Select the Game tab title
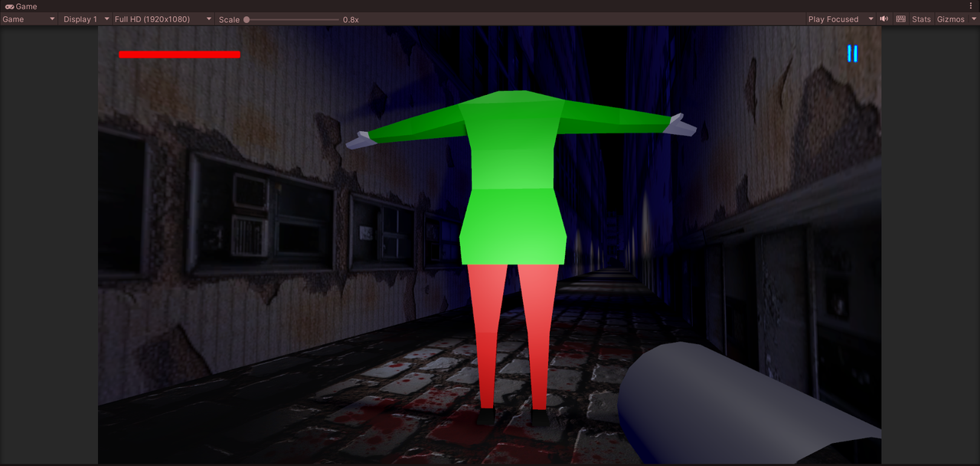This screenshot has width=980, height=466. (x=26, y=6)
